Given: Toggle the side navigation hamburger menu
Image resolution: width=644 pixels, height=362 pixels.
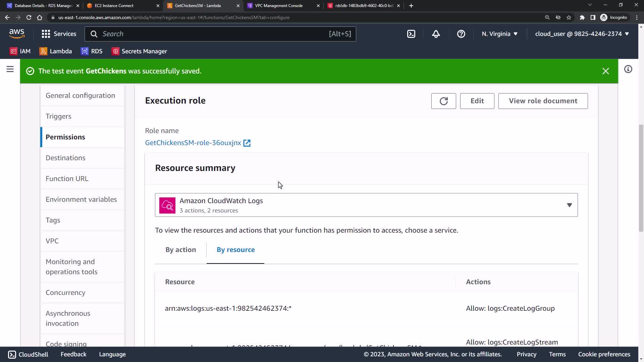Looking at the screenshot, I should coord(10,69).
